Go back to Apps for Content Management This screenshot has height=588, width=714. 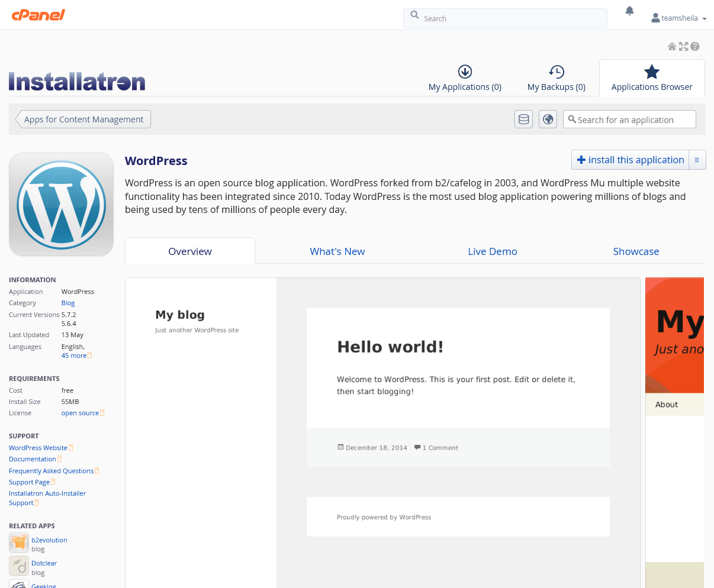[x=83, y=119]
